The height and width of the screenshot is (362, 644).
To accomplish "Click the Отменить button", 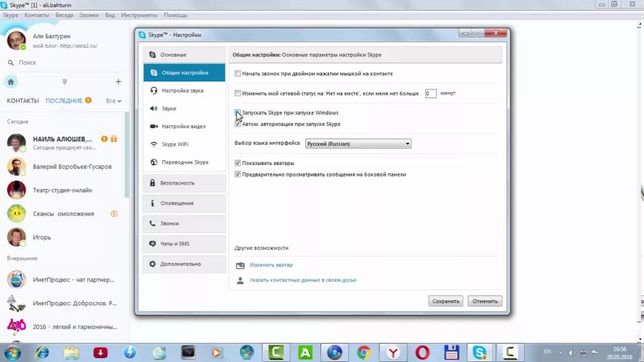I will pyautogui.click(x=485, y=301).
